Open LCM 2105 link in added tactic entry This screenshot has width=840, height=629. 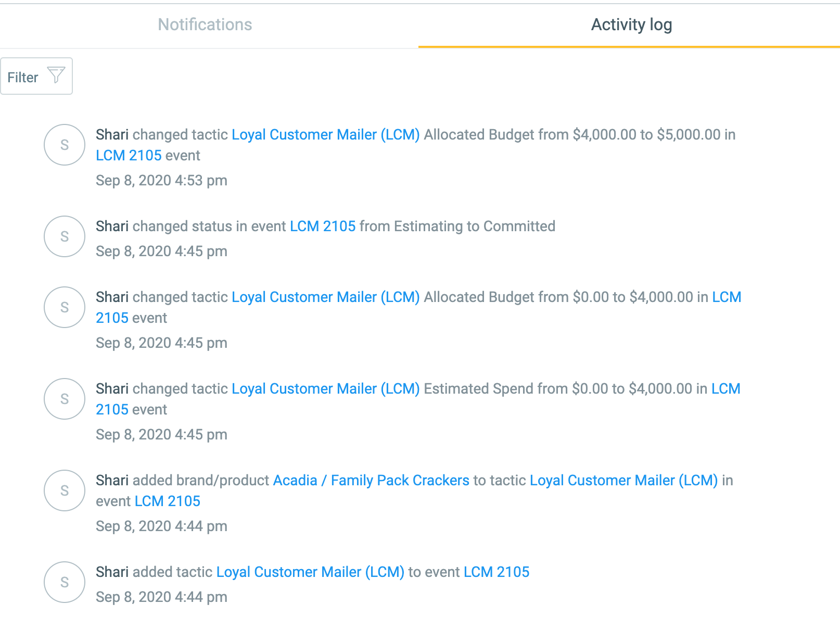click(497, 572)
